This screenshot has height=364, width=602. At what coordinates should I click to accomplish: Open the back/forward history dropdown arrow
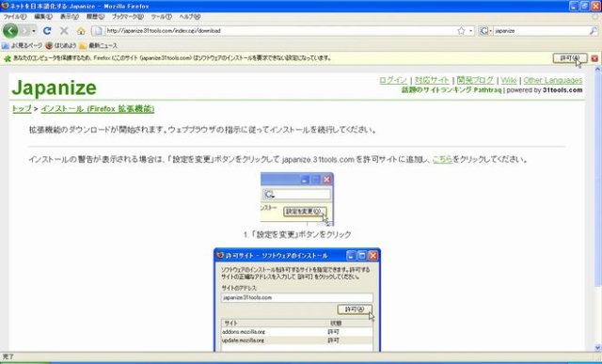click(x=34, y=31)
